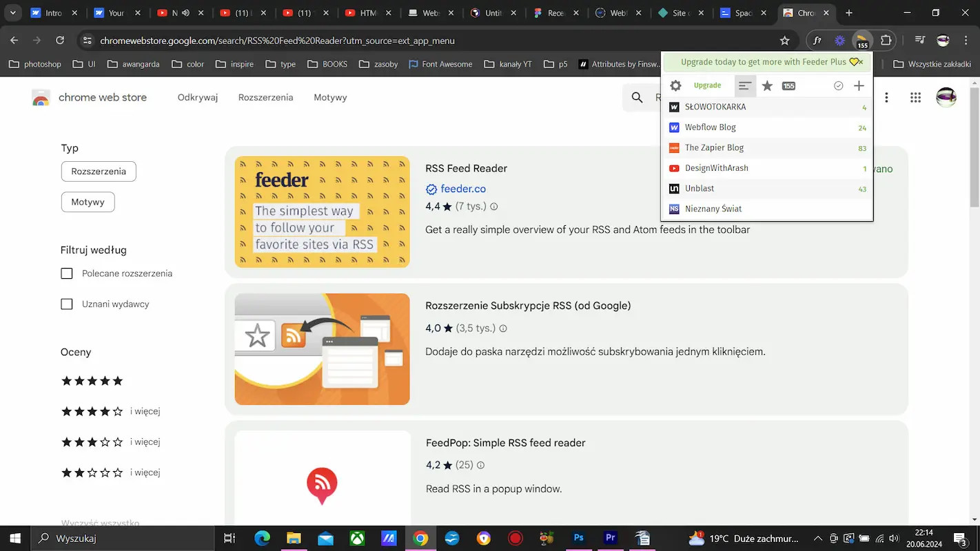Click the 155 unread counter icon in Feeder

click(788, 85)
